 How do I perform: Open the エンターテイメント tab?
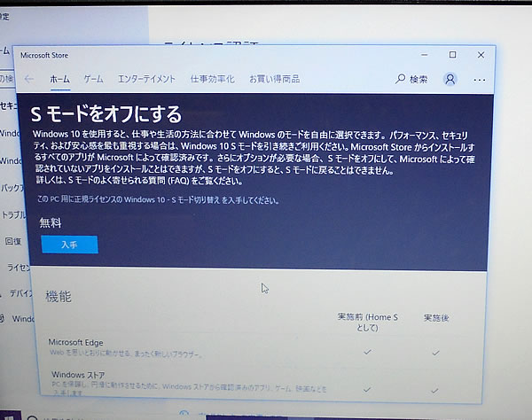point(146,79)
